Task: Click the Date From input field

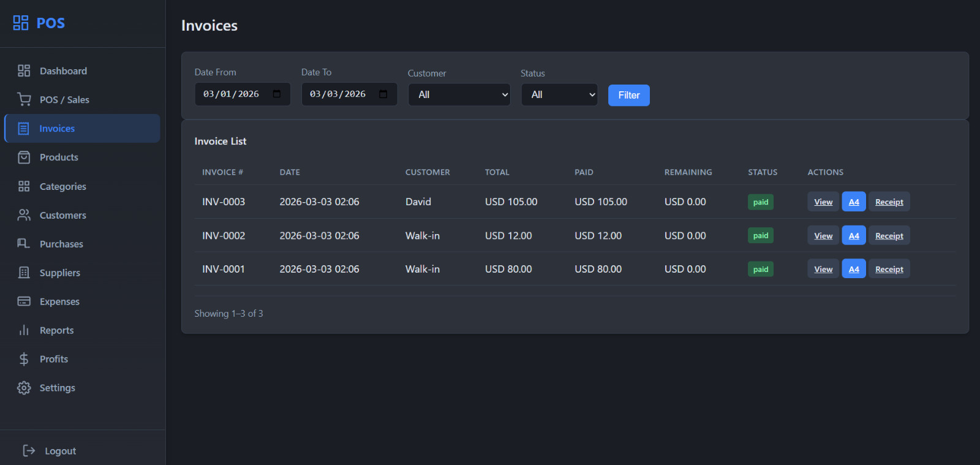Action: tap(243, 94)
